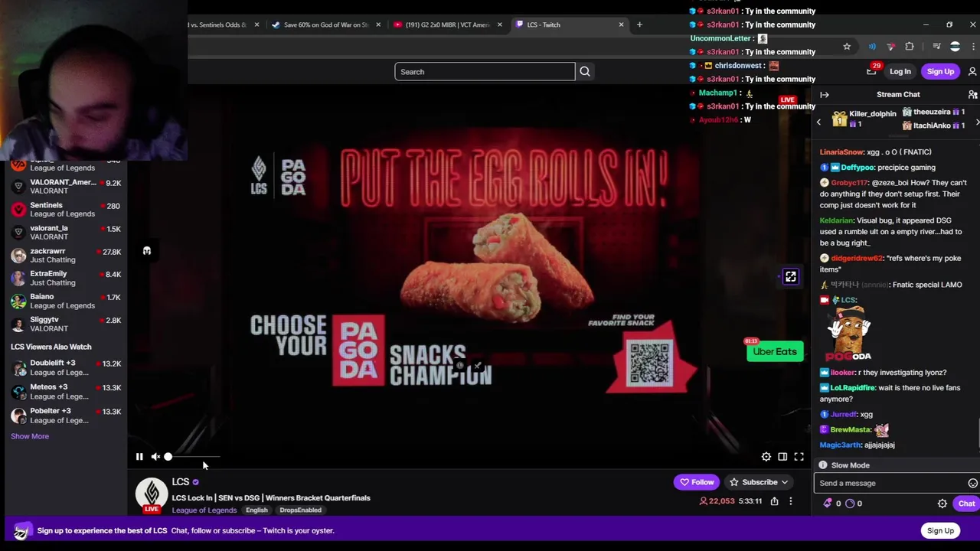This screenshot has height=551, width=980.
Task: Click Show More in sidebar
Action: click(30, 436)
